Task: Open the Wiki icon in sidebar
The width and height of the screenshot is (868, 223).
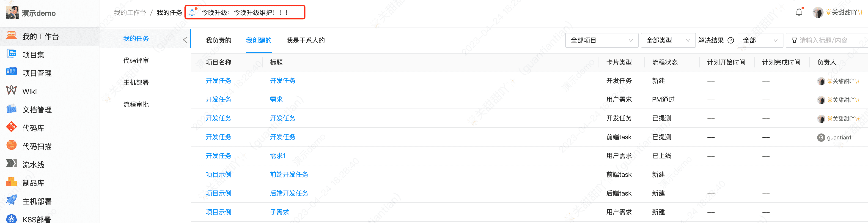Action: click(x=11, y=91)
